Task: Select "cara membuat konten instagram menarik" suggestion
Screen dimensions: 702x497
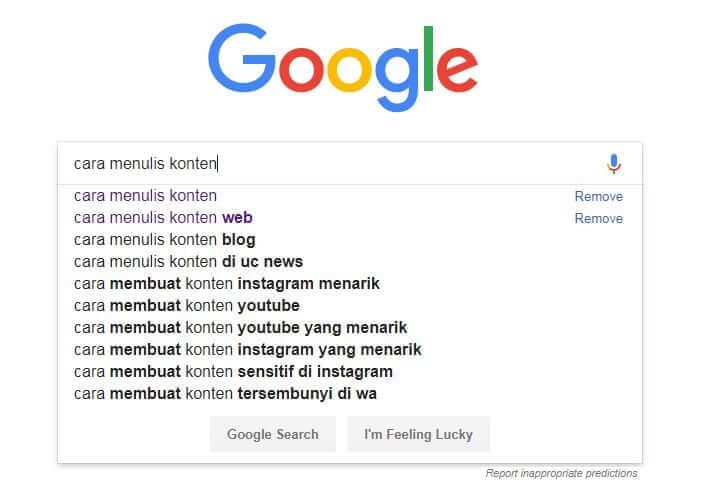Action: pos(227,284)
